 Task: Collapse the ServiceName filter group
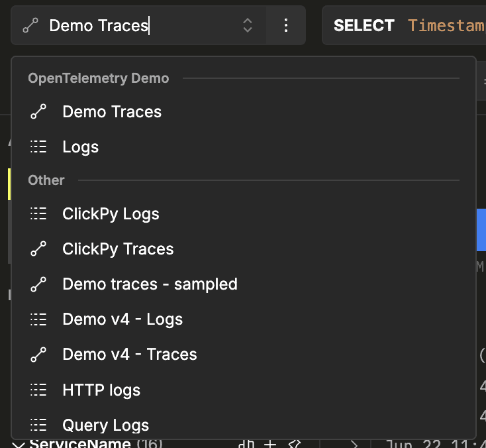pos(19,445)
